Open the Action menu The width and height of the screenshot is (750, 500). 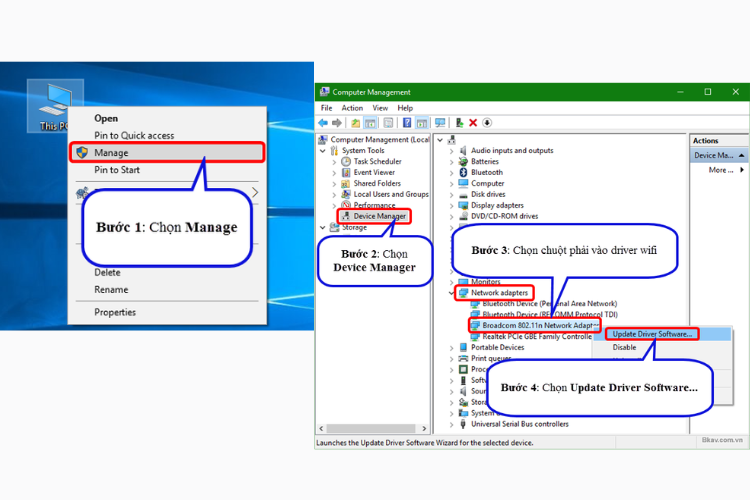[352, 108]
